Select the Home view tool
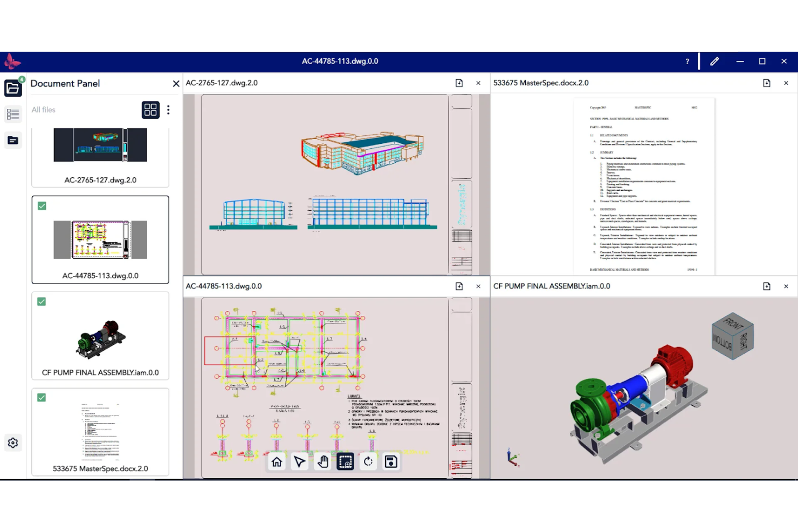 click(x=277, y=461)
